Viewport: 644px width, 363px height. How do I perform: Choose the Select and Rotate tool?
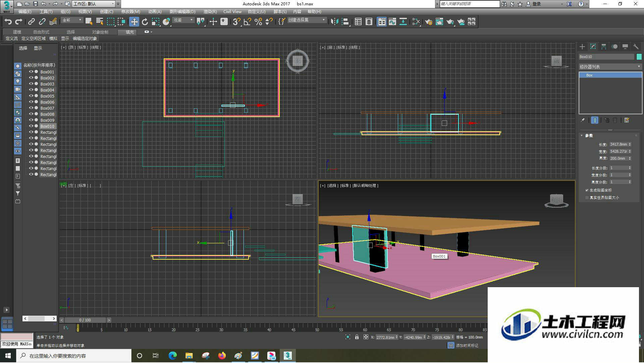(145, 22)
